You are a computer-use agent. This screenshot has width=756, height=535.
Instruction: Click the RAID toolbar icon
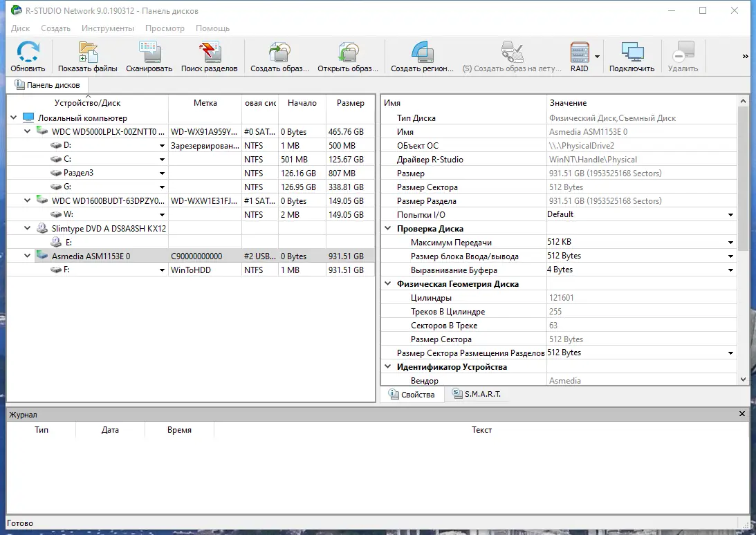pyautogui.click(x=580, y=52)
